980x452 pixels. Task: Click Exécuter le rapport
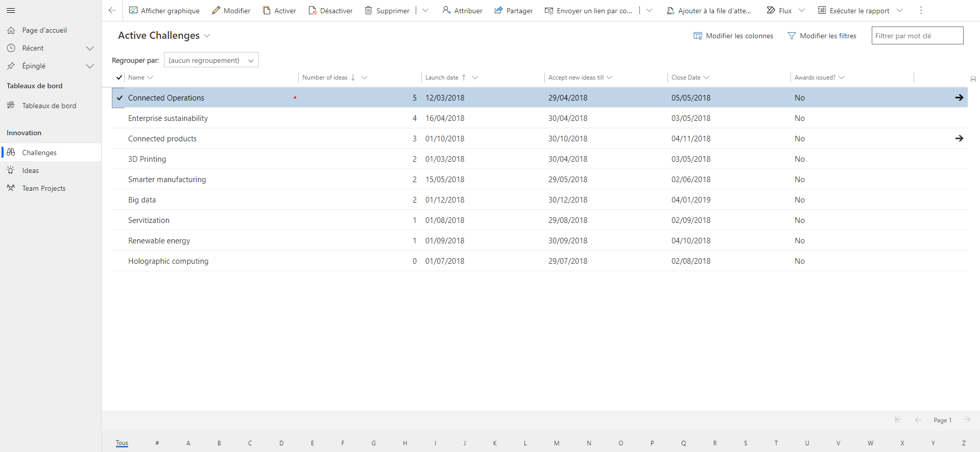853,10
